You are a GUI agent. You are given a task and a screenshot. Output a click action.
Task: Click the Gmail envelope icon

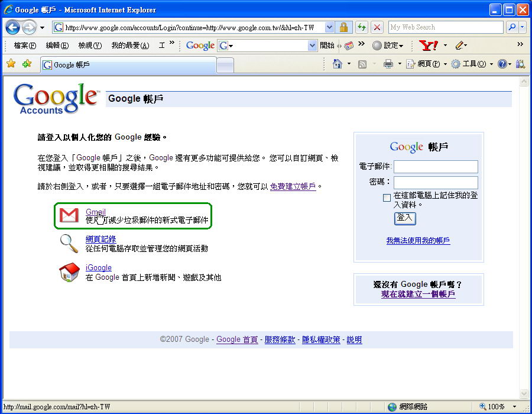(69, 215)
